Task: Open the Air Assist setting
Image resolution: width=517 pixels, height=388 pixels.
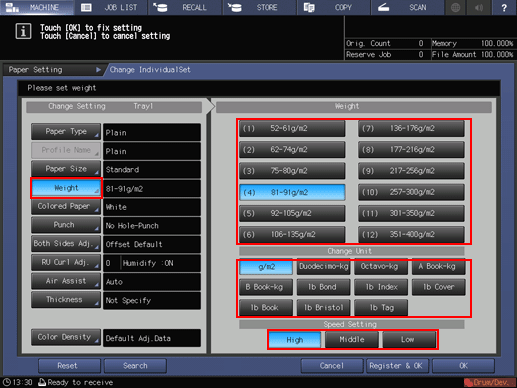Action: pos(66,281)
